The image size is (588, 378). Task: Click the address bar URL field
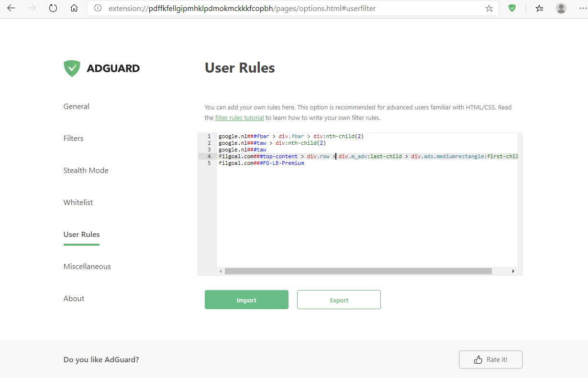[292, 8]
